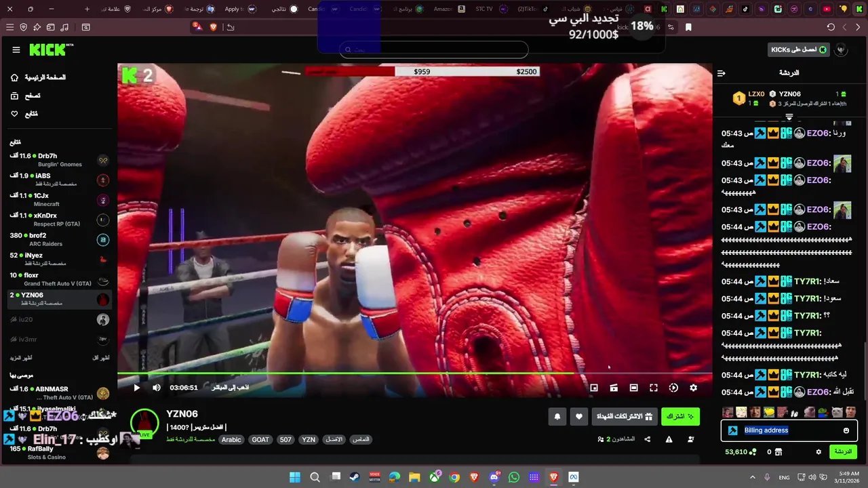Switch to the Amazon browser tab

(x=450, y=9)
